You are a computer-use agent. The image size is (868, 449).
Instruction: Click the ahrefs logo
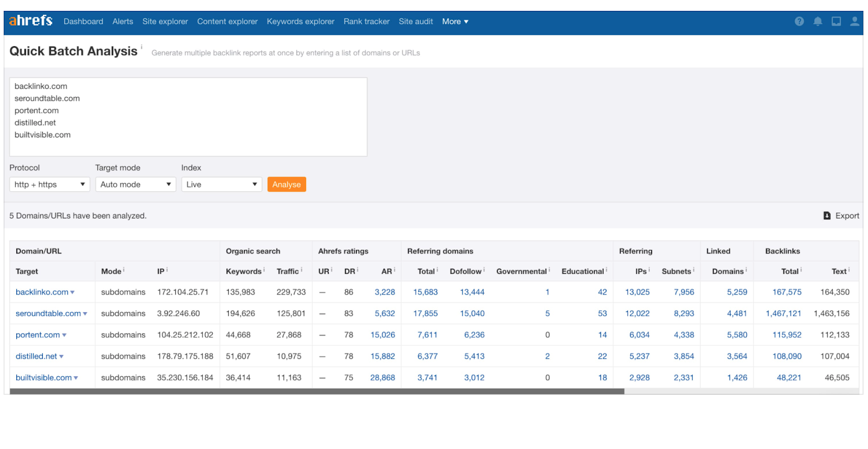(31, 21)
